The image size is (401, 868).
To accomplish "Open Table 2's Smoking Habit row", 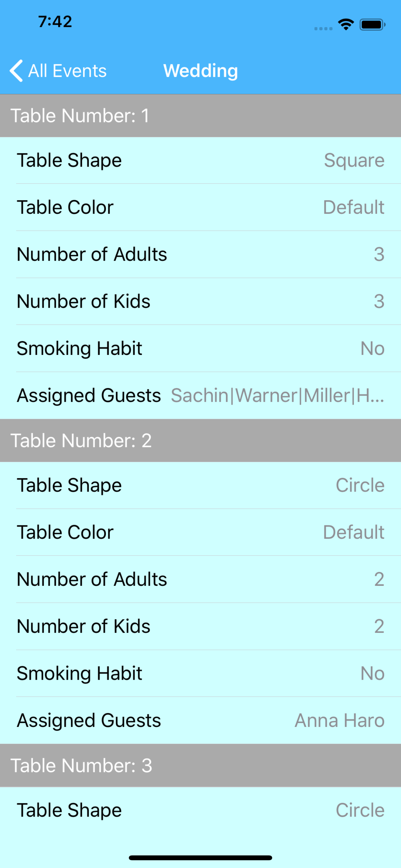I will 200,674.
